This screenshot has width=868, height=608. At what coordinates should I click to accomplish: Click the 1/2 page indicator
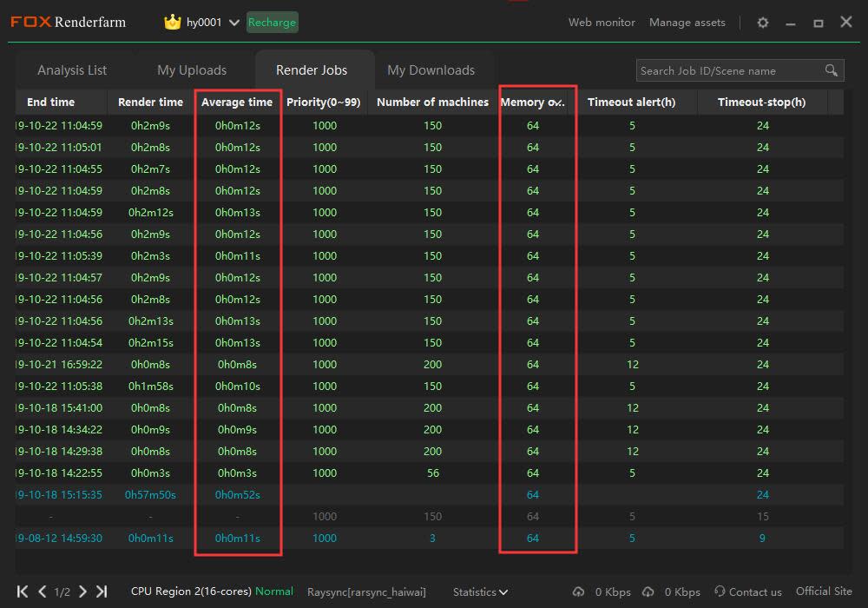pos(62,592)
